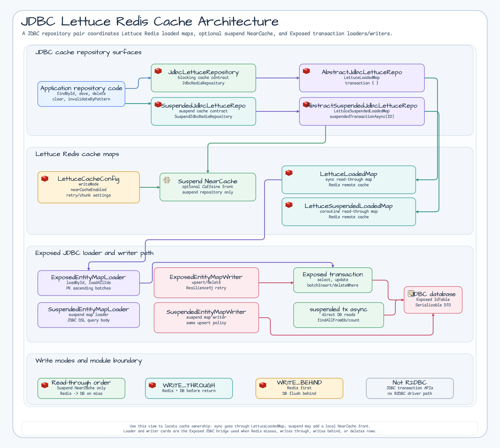Click Write modes and module boundary heading
500x448 pixels.
[89, 361]
